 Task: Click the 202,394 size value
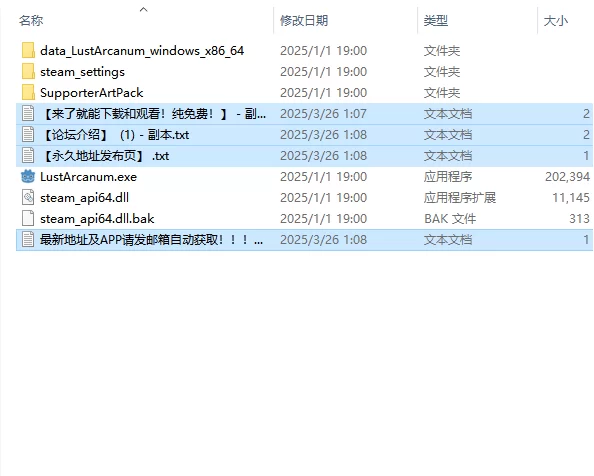[x=567, y=177]
